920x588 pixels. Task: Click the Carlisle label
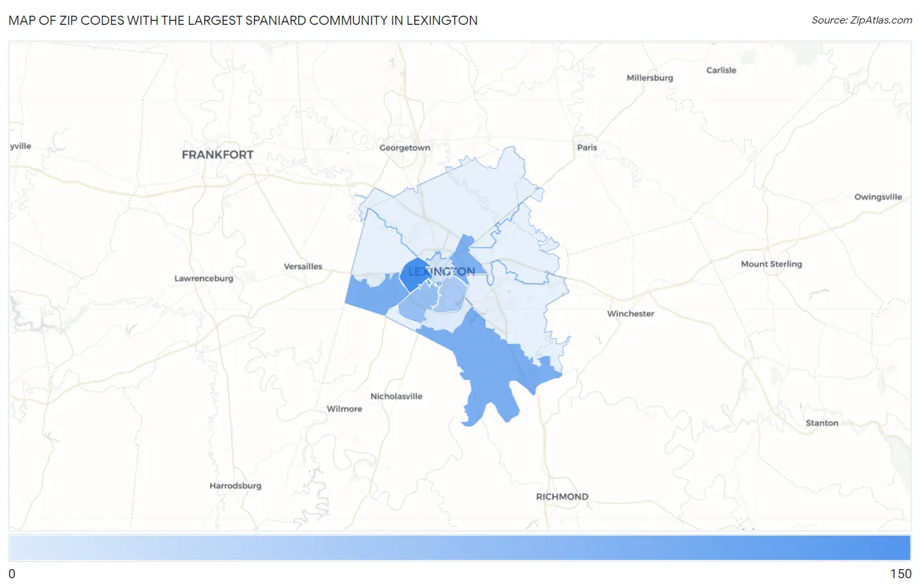(x=721, y=70)
